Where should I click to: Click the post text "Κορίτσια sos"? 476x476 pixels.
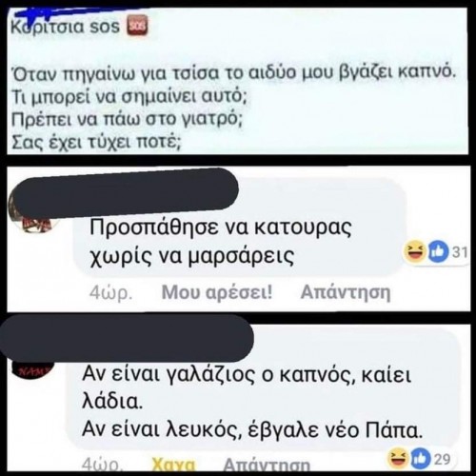point(66,27)
